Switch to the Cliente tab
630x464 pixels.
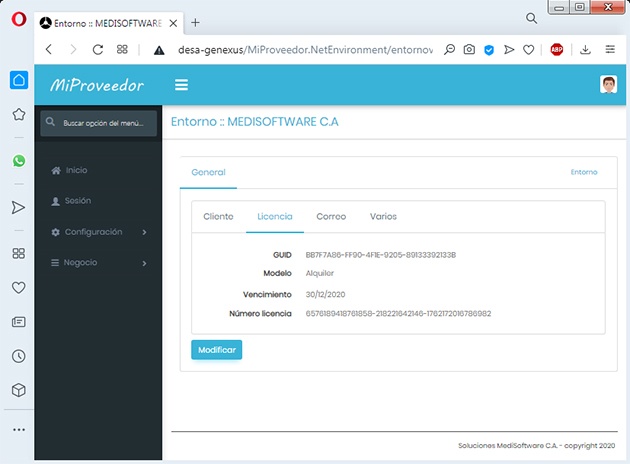click(x=218, y=216)
